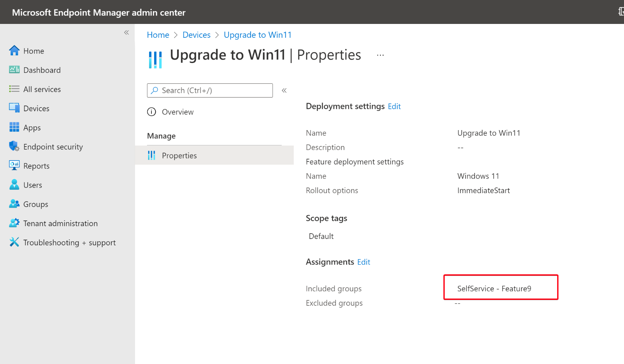Click the search magnifier icon
Viewport: 624px width, 364px height.
click(154, 90)
